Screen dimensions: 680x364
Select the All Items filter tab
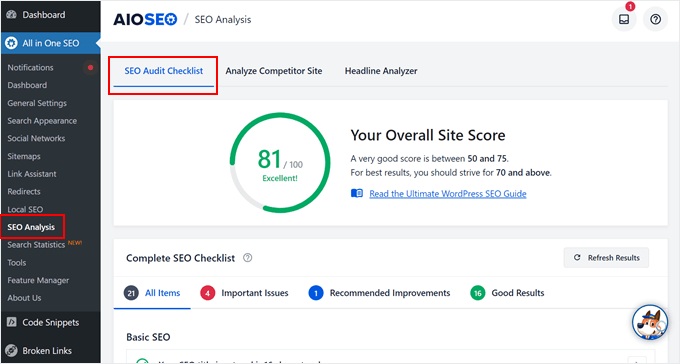point(152,293)
